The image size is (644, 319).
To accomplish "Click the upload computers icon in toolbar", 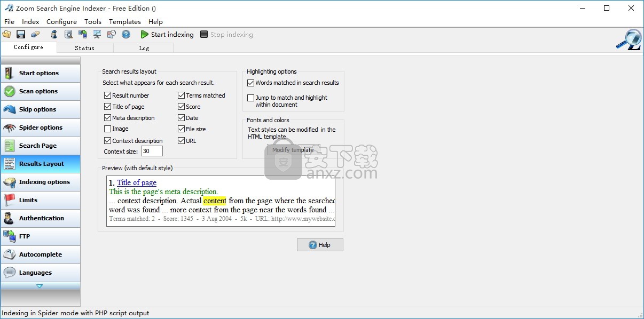I will 83,35.
